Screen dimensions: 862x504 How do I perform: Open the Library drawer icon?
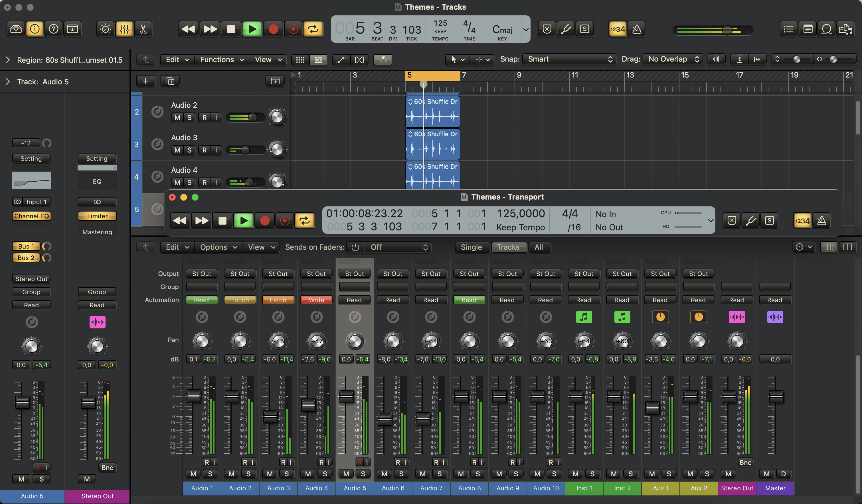(x=16, y=29)
